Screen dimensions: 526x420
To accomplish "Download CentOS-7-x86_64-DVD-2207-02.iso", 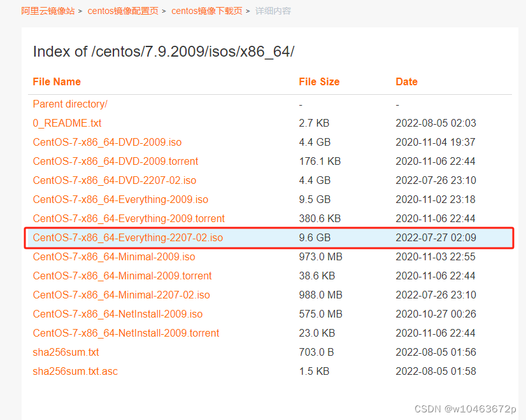I will click(x=115, y=181).
